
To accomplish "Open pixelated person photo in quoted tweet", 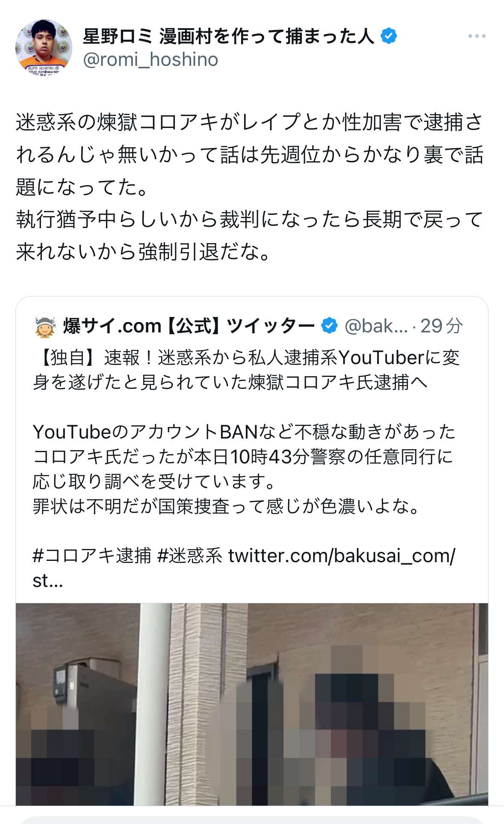I will 252,704.
